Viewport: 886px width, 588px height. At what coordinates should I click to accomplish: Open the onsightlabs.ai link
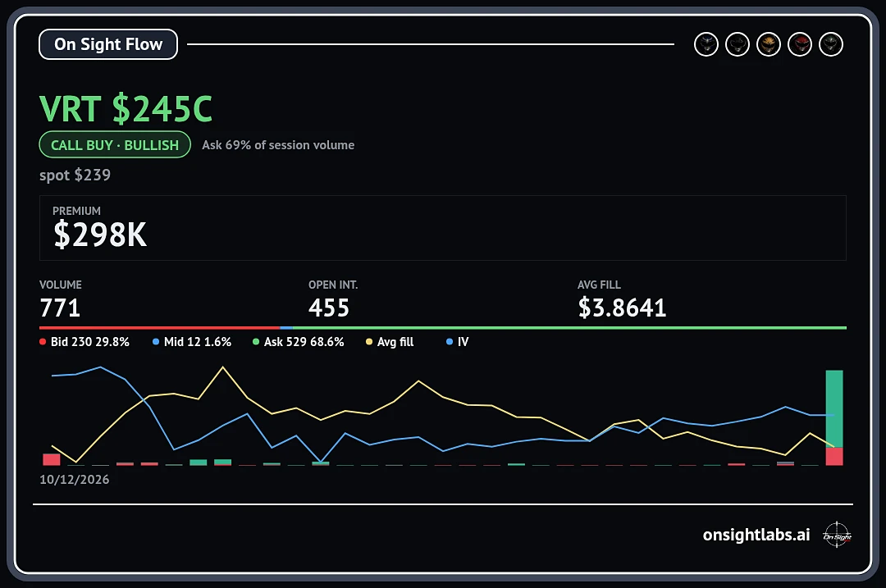(x=756, y=535)
